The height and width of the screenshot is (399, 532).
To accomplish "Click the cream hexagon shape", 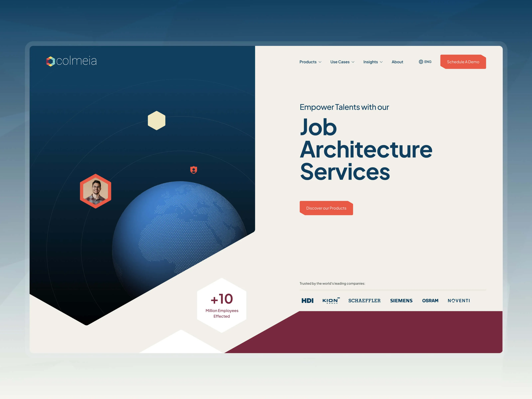I will coord(157,121).
